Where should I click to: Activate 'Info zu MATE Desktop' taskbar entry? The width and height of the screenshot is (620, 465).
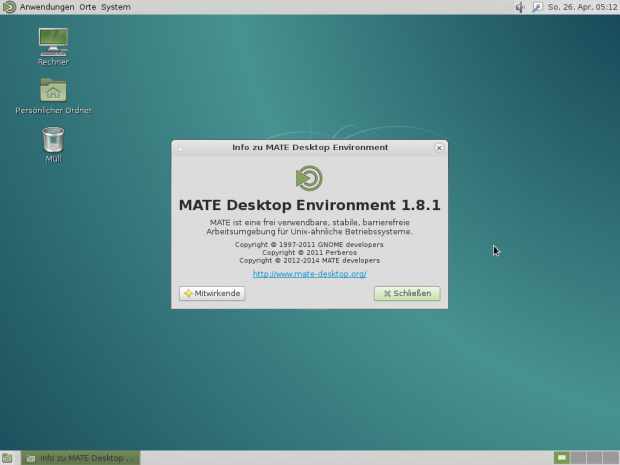pyautogui.click(x=80, y=458)
